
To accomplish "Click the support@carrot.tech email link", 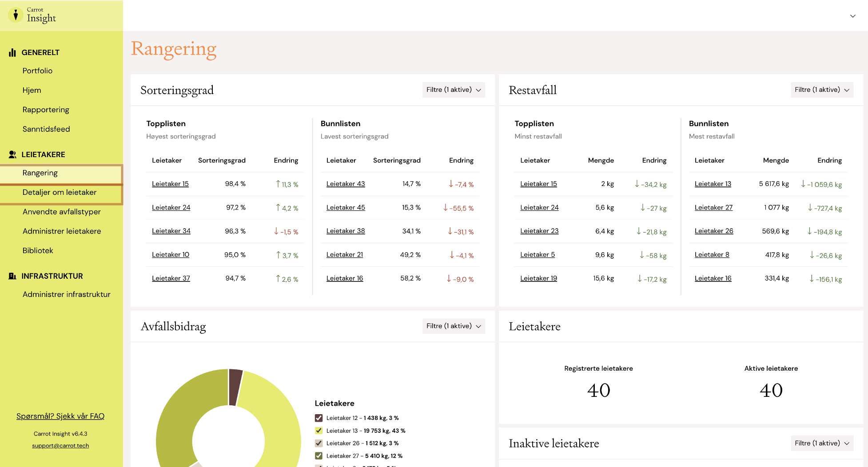I will click(60, 446).
